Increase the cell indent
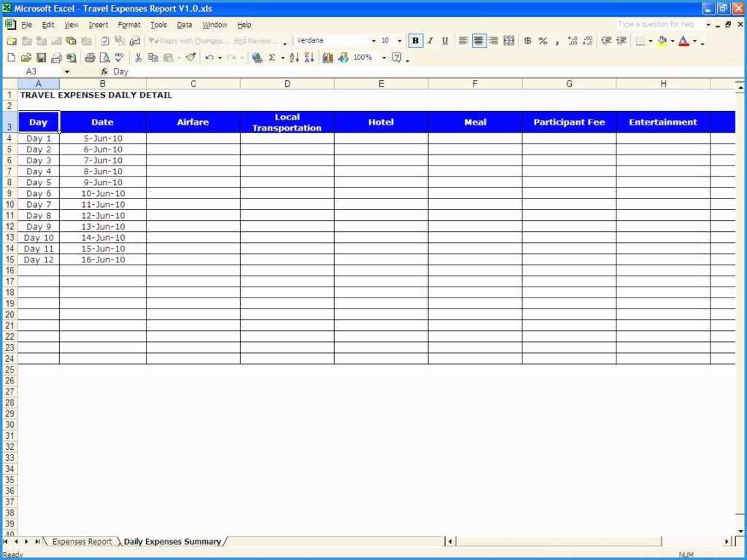Image resolution: width=747 pixels, height=560 pixels. [622, 41]
